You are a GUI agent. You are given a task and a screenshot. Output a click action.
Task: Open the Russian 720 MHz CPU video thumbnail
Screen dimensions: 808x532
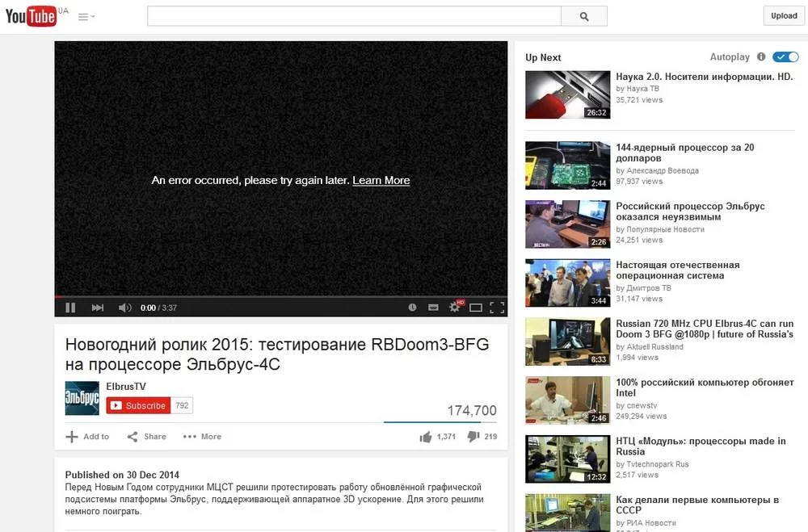[568, 341]
